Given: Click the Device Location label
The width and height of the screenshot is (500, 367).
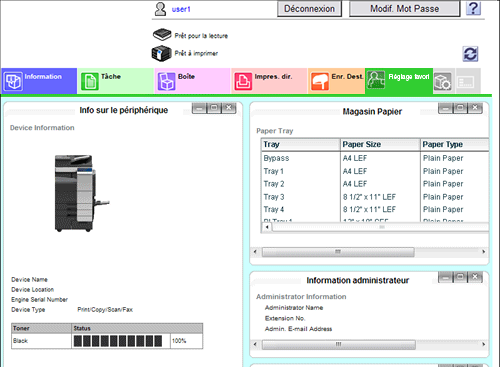Looking at the screenshot, I should click(x=32, y=290).
